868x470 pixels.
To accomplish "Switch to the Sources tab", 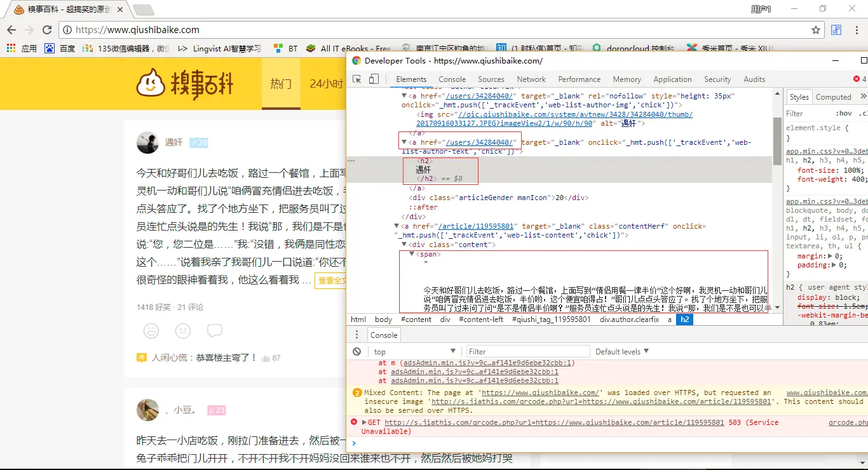I will [x=491, y=79].
